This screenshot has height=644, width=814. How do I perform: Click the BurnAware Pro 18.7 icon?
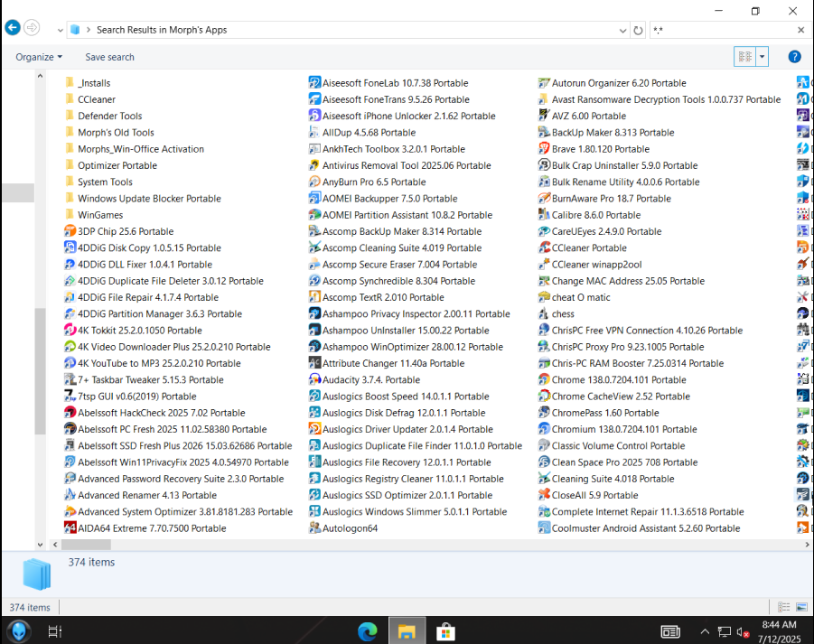point(544,198)
